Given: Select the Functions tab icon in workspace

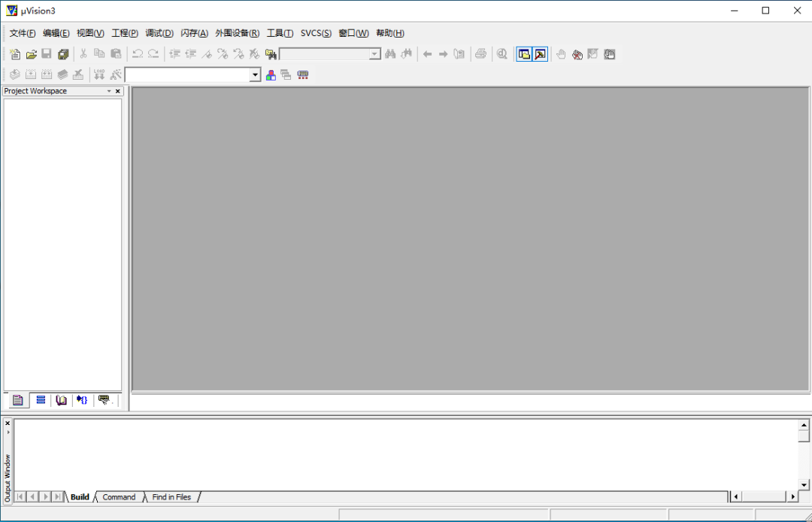Looking at the screenshot, I should click(83, 400).
